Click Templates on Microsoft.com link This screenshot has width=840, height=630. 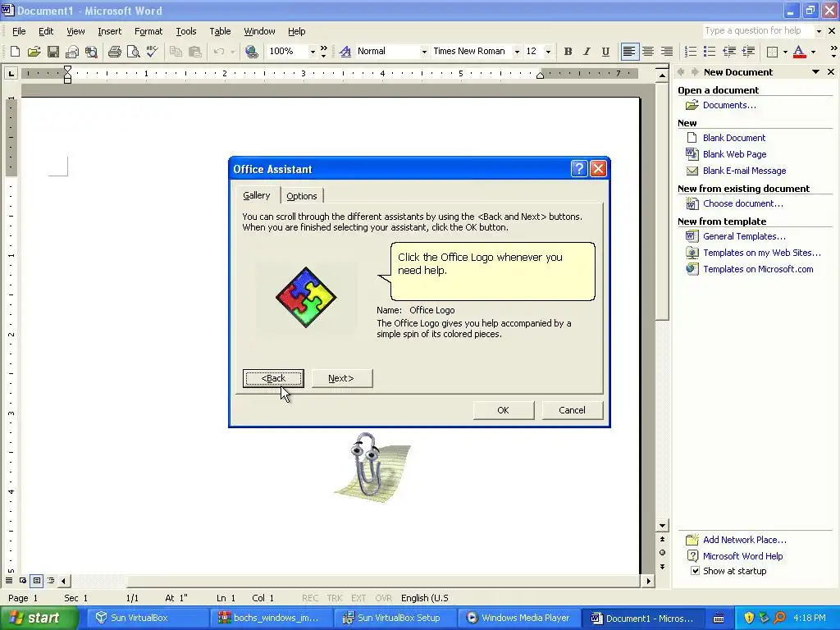click(x=758, y=269)
